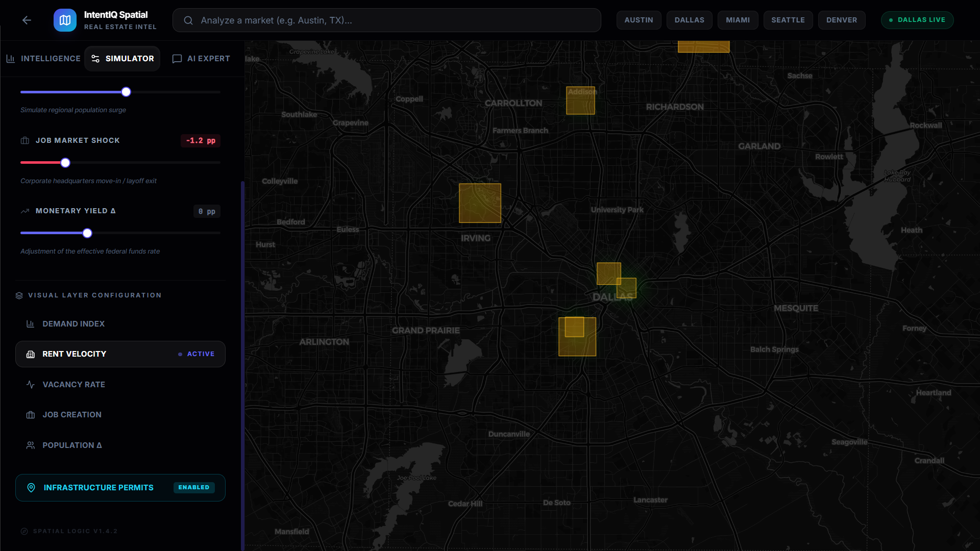Click the IntentIQ Spatial map logo
The width and height of the screenshot is (980, 551).
pos(65,20)
